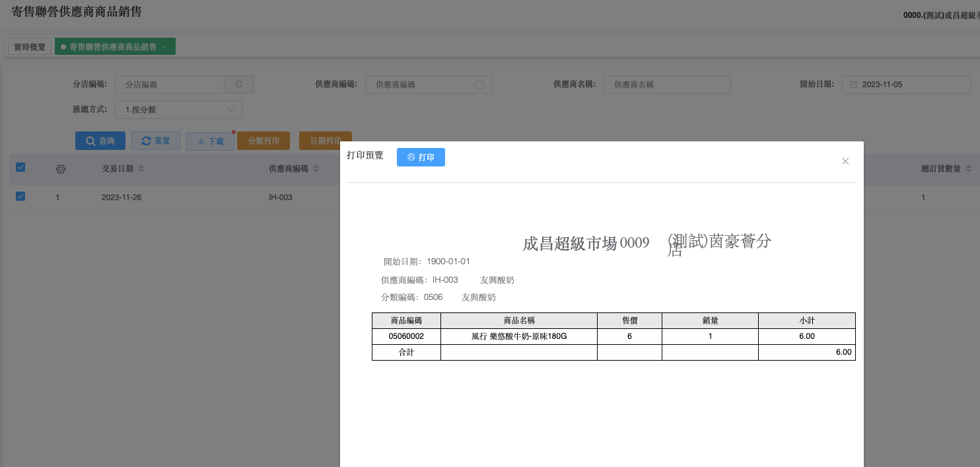Click the 重置 reset button
This screenshot has width=980, height=467.
[x=156, y=141]
